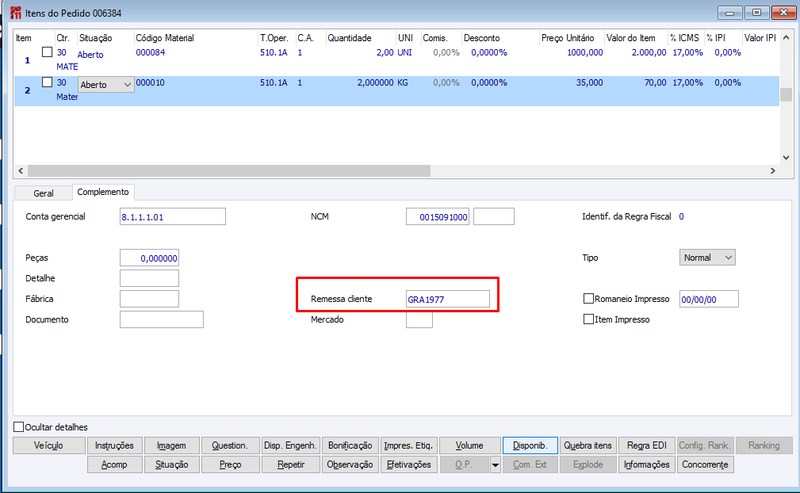
Task: Click the Remessa cliente field GRA1977
Action: [x=447, y=299]
